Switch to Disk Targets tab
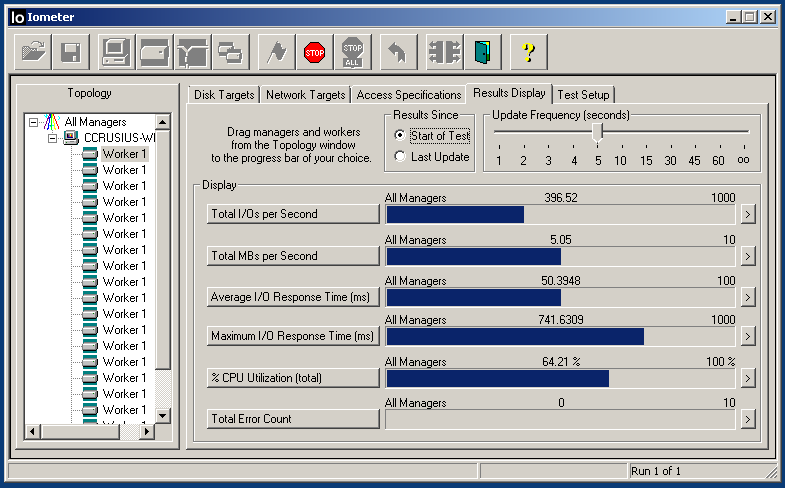 pyautogui.click(x=224, y=95)
